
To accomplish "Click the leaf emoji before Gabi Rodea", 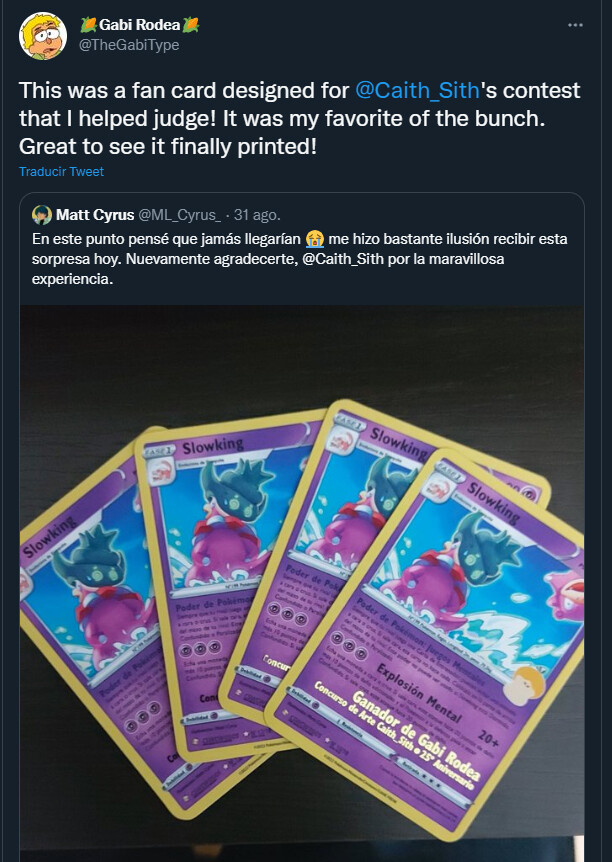I will (x=89, y=25).
